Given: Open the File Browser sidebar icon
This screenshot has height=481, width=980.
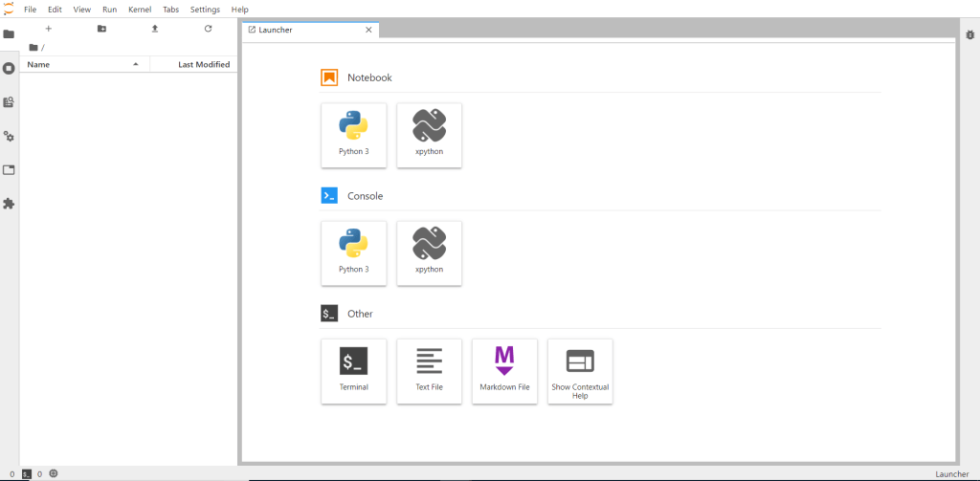Looking at the screenshot, I should point(9,34).
